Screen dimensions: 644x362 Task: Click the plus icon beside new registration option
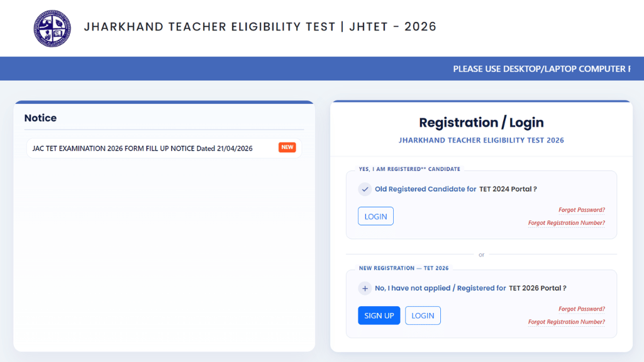[365, 288]
